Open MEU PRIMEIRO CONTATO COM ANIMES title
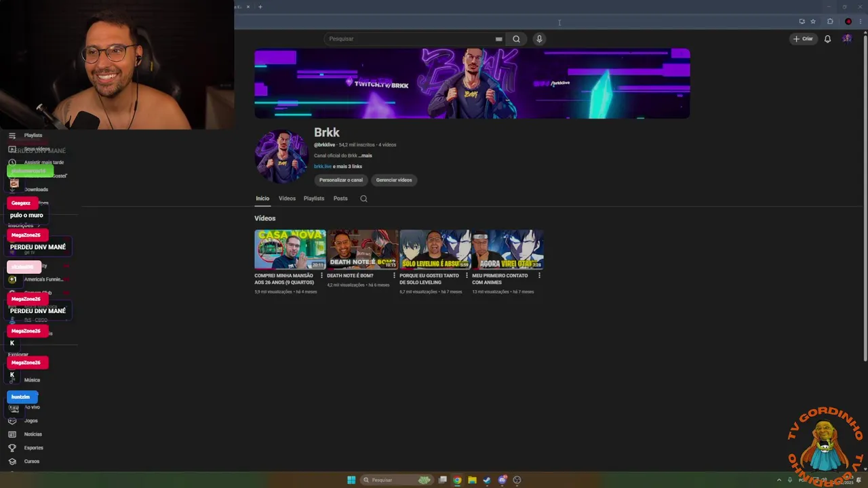Screen dimensions: 868x488 click(500, 279)
